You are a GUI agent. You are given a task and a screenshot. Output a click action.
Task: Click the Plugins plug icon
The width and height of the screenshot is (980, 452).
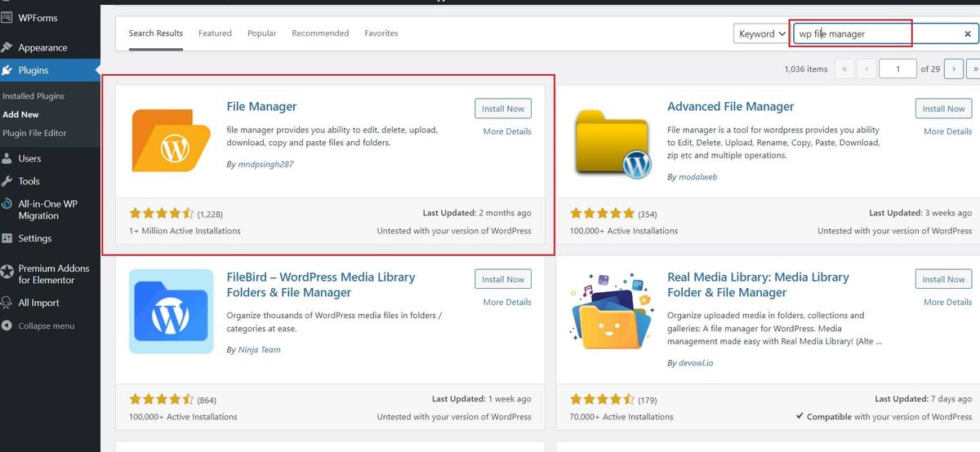(x=7, y=70)
